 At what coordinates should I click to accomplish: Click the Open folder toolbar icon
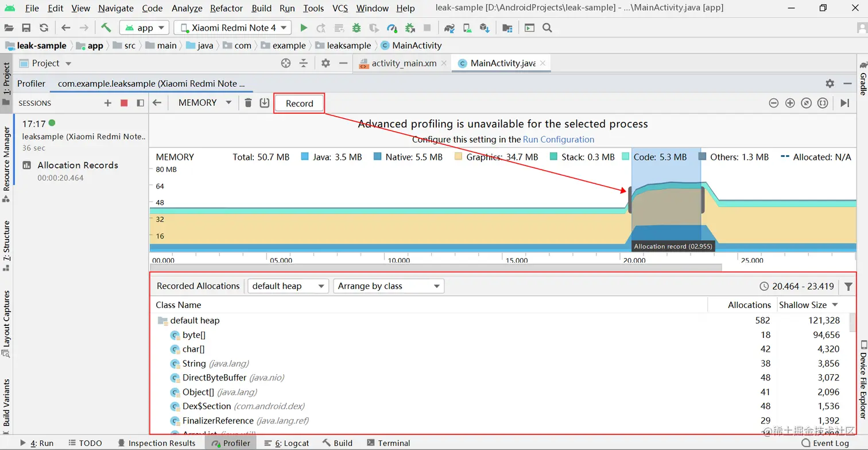pos(10,28)
